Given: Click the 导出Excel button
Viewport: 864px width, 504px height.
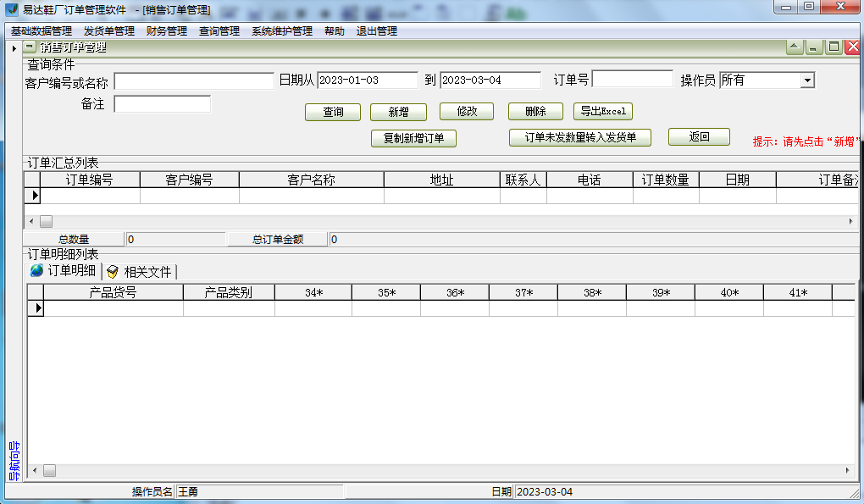Looking at the screenshot, I should pyautogui.click(x=603, y=111).
